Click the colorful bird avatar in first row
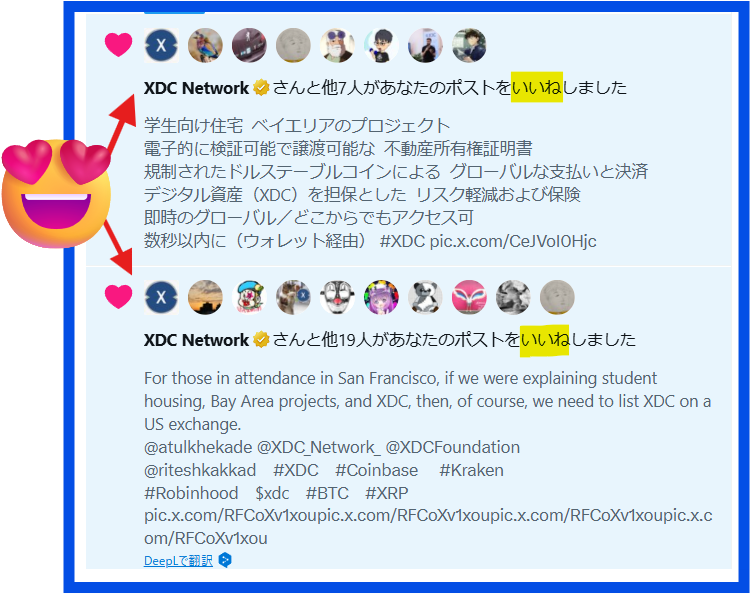This screenshot has width=750, height=594. 205,45
